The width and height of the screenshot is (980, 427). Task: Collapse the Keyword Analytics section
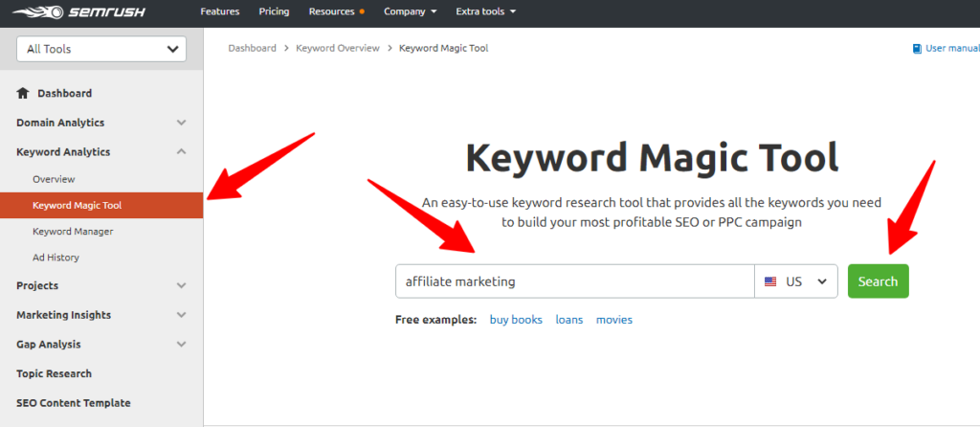coord(181,151)
